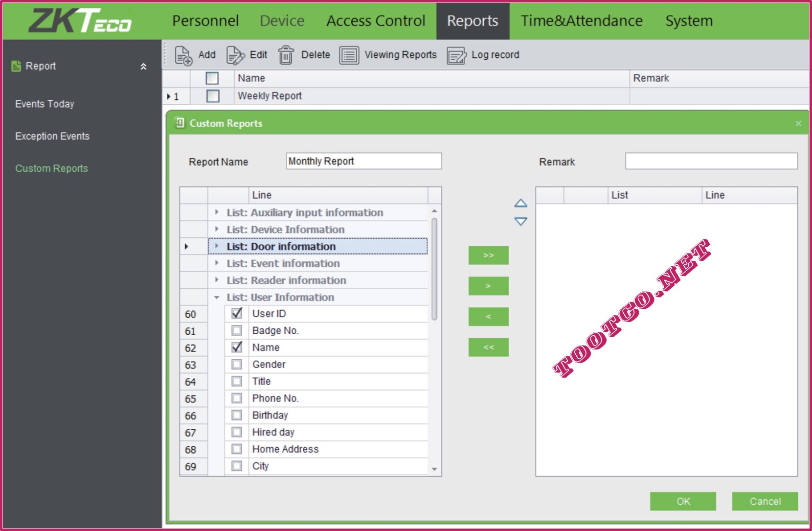The width and height of the screenshot is (812, 531).
Task: Click the Delete trash can icon
Action: coord(286,55)
